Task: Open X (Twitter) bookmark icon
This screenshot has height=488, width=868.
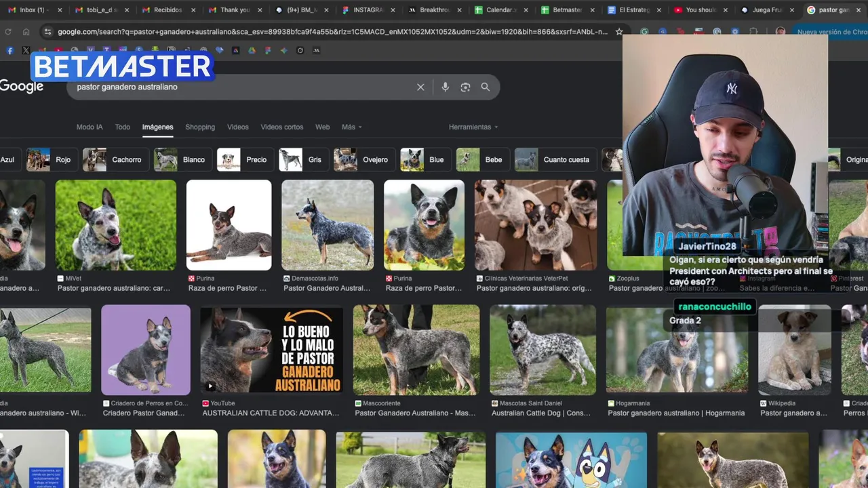Action: click(26, 50)
